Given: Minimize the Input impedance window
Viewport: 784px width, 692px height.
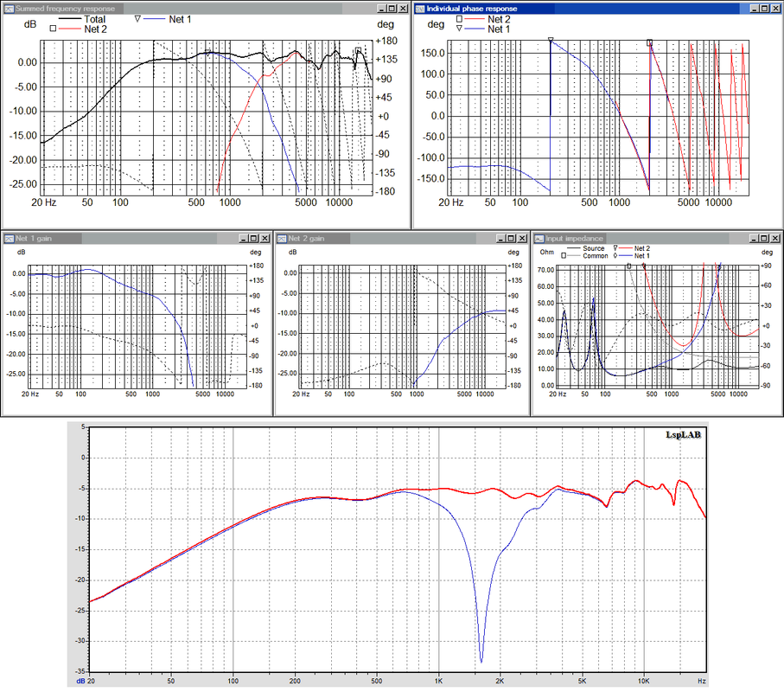Looking at the screenshot, I should pyautogui.click(x=755, y=239).
